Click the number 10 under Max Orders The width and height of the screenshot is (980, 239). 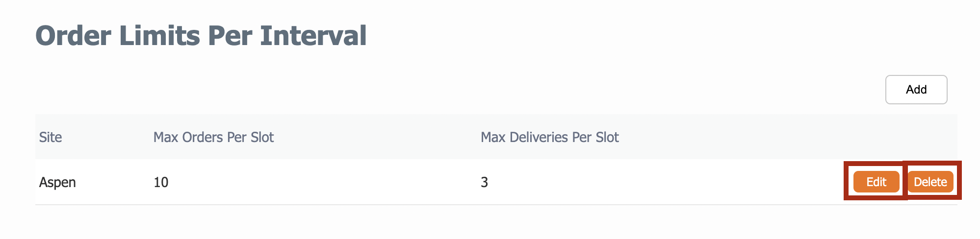click(161, 182)
